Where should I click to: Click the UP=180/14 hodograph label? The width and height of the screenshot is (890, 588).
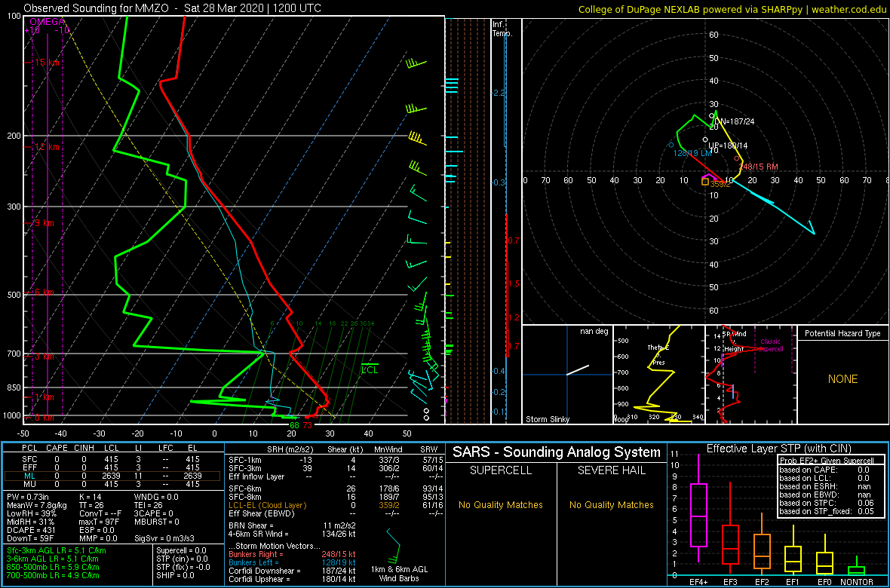click(x=729, y=145)
